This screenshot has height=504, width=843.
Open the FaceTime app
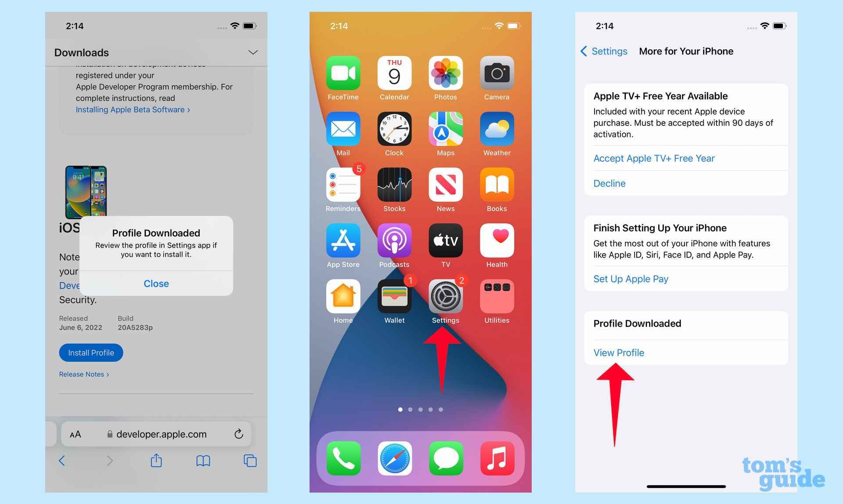[x=342, y=72]
